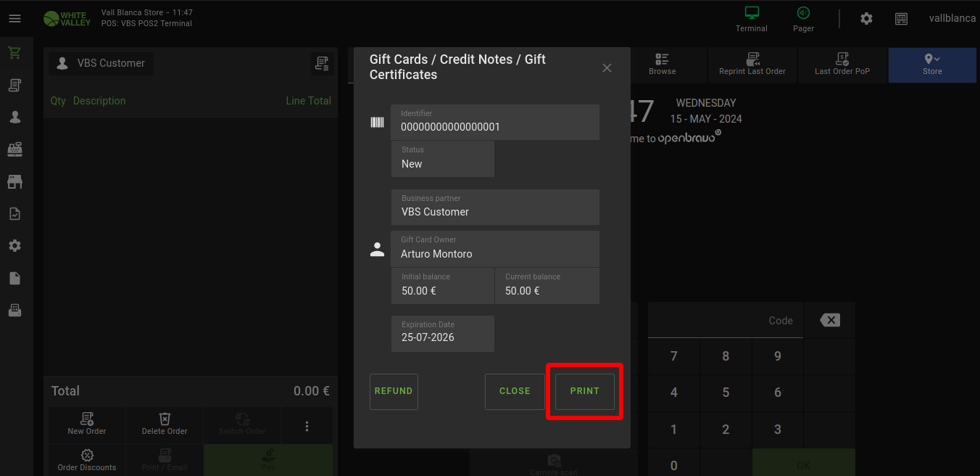Open the customers sidebar icon

tap(14, 118)
